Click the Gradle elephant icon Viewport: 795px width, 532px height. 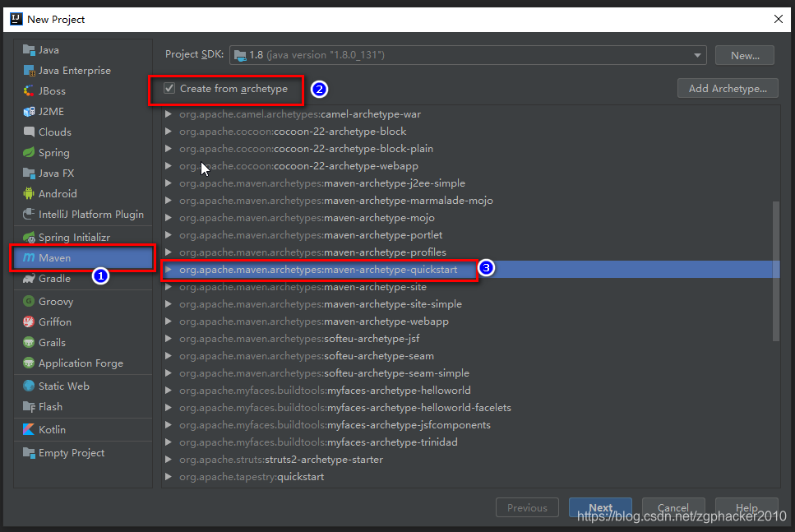pyautogui.click(x=29, y=279)
